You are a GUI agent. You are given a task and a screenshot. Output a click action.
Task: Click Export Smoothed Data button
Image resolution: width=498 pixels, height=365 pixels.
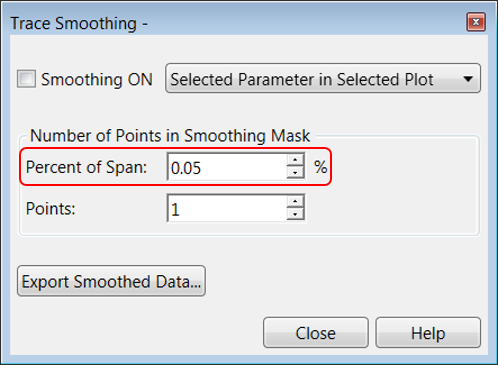pyautogui.click(x=111, y=281)
